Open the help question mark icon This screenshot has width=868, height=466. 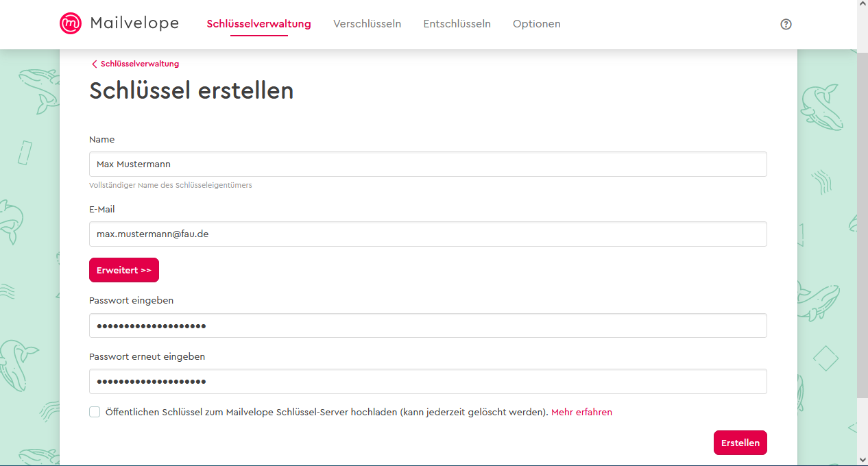tap(786, 24)
